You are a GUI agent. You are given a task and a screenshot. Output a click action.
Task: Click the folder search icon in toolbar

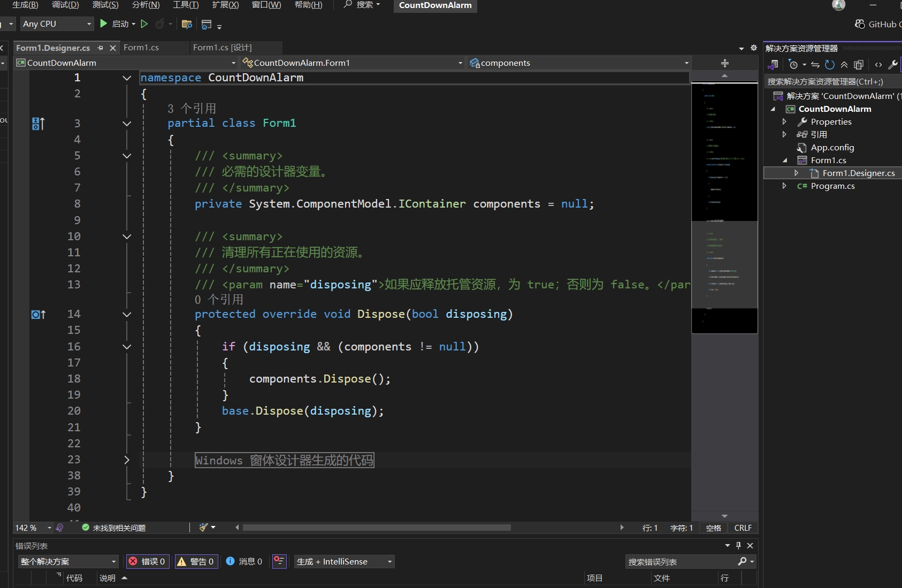tap(187, 24)
